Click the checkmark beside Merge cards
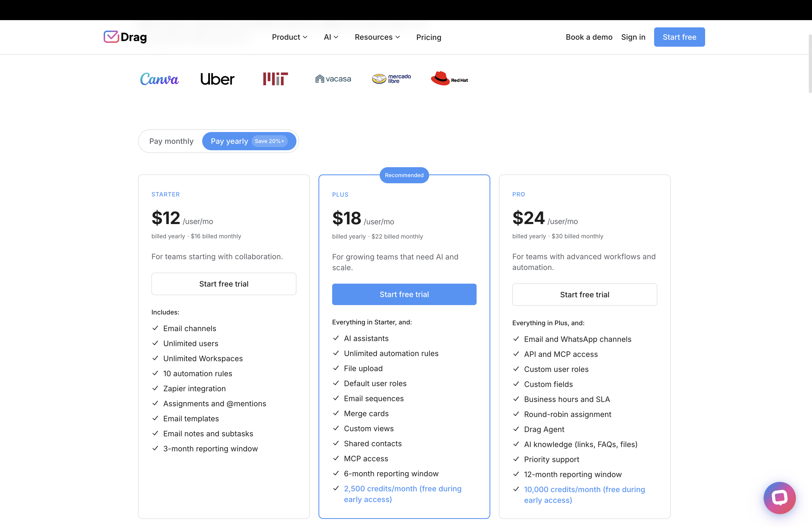The image size is (812, 527). click(x=336, y=413)
